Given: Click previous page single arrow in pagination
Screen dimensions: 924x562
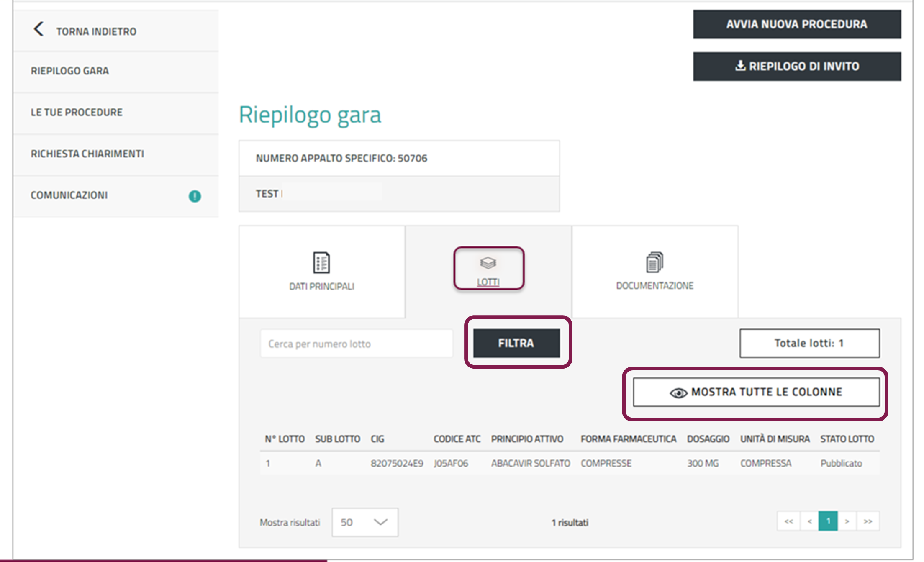Looking at the screenshot, I should (810, 521).
